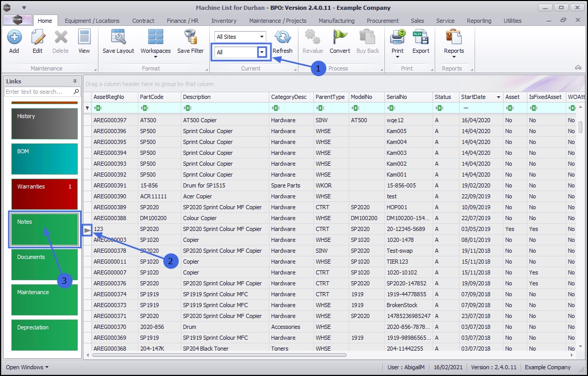
Task: Expand the Open Windows menu
Action: click(x=27, y=367)
